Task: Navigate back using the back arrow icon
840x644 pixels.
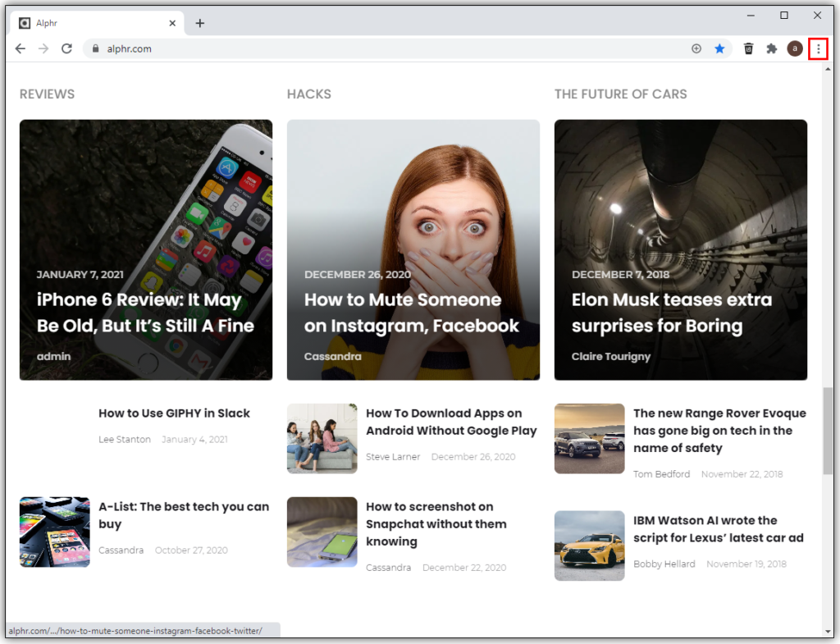Action: click(x=20, y=48)
